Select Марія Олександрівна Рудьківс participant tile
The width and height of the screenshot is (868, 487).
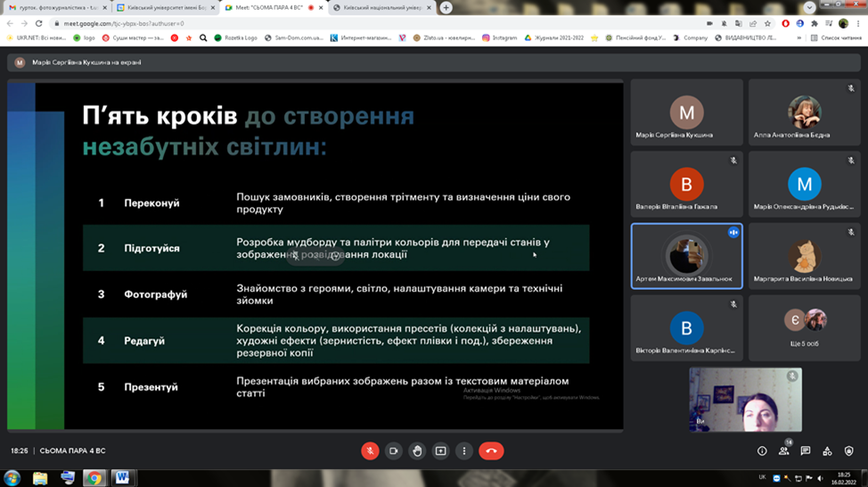(805, 184)
